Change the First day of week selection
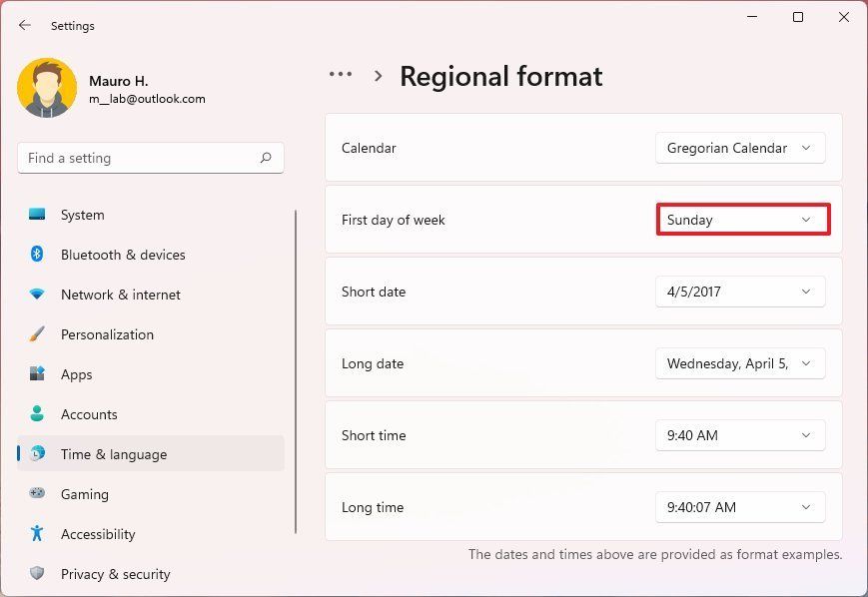 click(x=742, y=220)
